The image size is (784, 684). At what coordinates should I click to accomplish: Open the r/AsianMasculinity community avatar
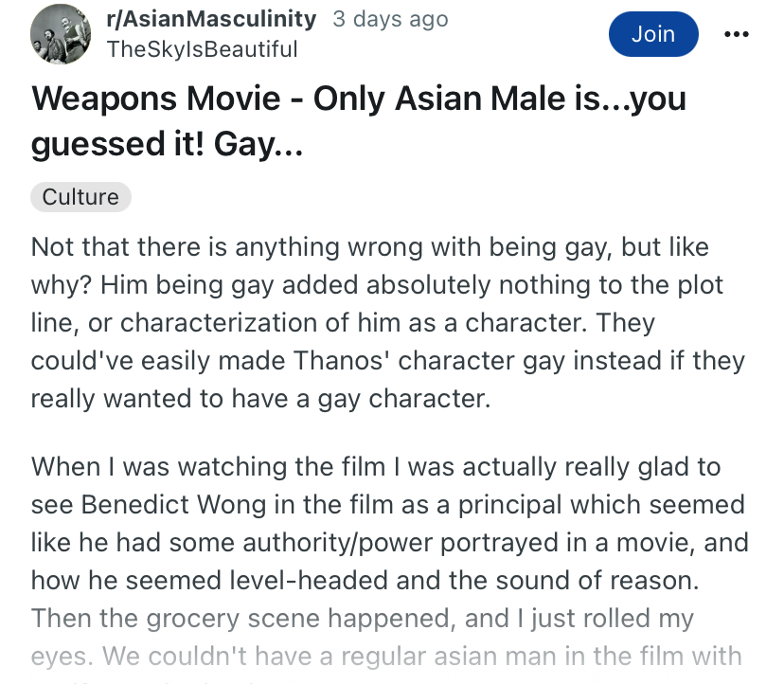click(x=62, y=34)
